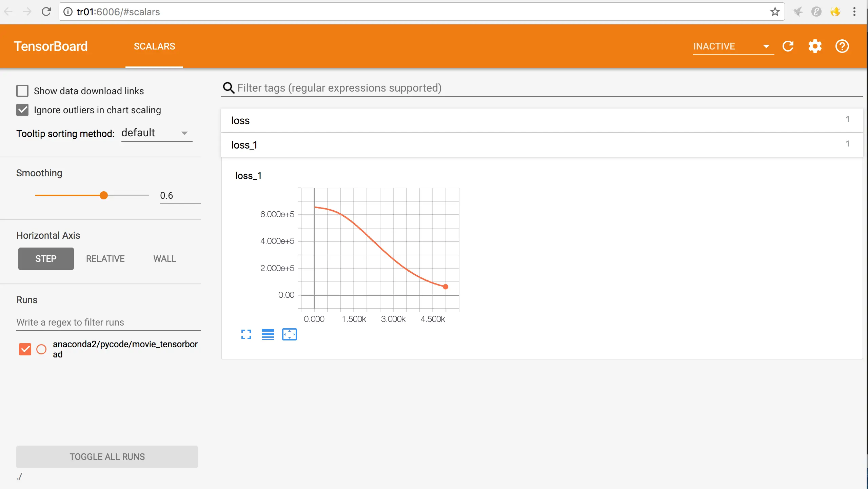Enable Show data download links checkbox
This screenshot has width=868, height=489.
[x=22, y=91]
